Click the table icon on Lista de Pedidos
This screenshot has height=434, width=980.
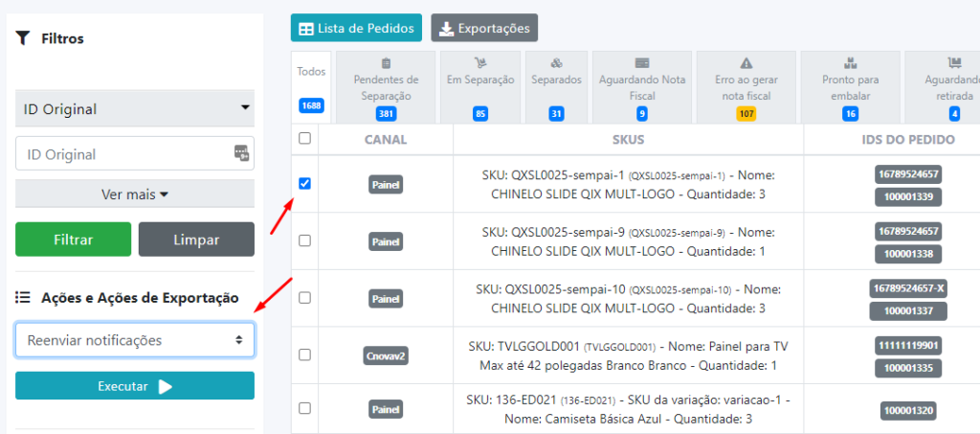point(306,28)
